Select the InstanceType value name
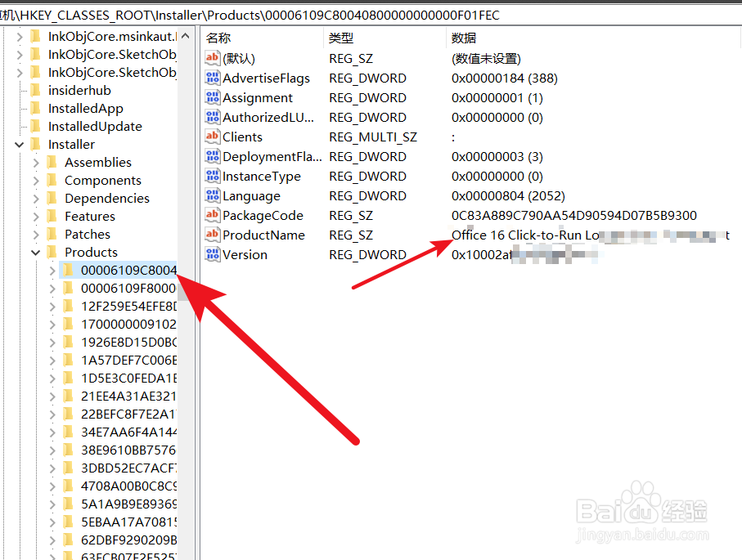The image size is (742, 560). (262, 176)
